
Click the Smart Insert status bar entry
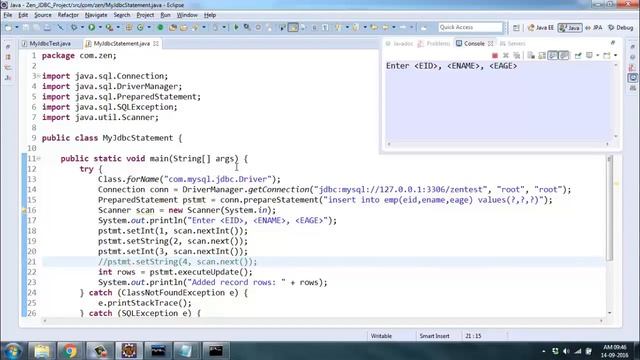click(434, 336)
